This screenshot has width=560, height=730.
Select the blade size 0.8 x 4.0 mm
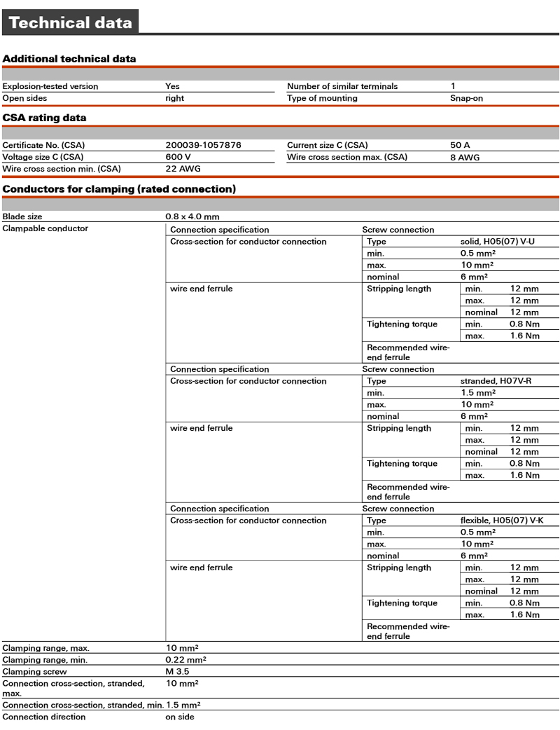(x=192, y=216)
